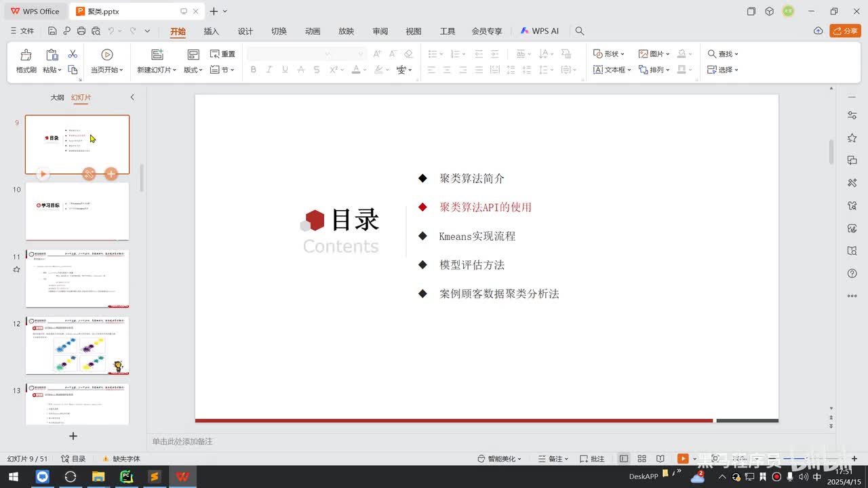Toggle Bold formatting

pyautogui.click(x=254, y=70)
